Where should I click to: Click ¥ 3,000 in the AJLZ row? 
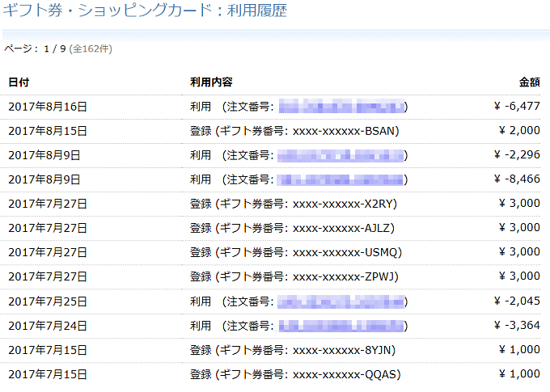point(519,227)
